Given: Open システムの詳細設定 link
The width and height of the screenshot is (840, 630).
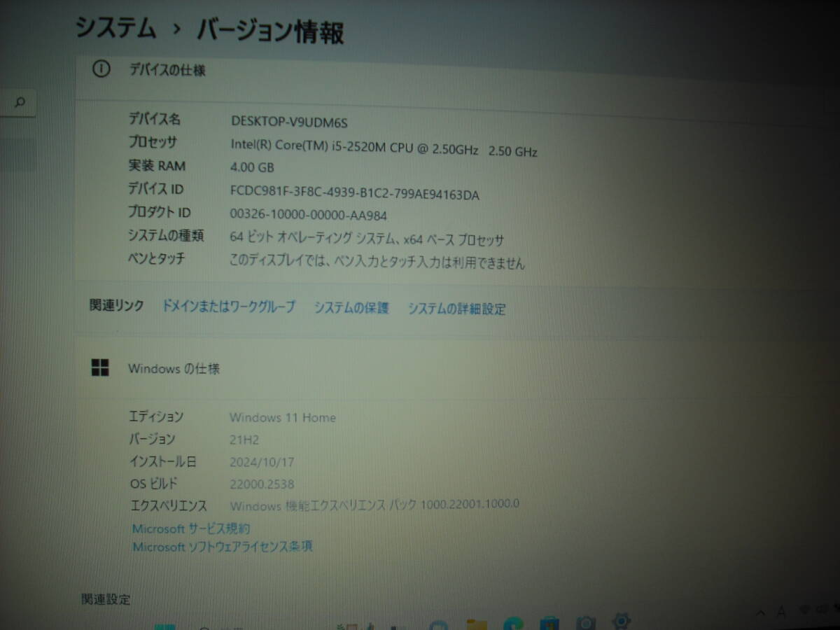Looking at the screenshot, I should [x=456, y=308].
